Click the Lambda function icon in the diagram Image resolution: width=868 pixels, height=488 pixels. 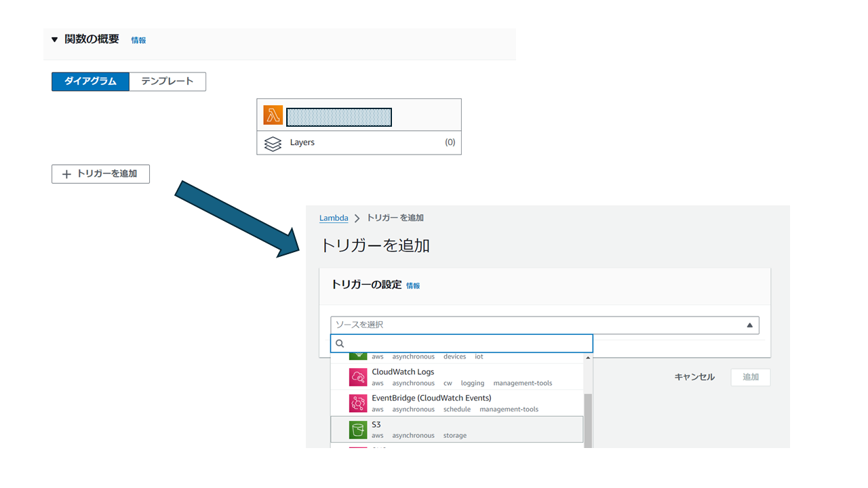[x=273, y=115]
